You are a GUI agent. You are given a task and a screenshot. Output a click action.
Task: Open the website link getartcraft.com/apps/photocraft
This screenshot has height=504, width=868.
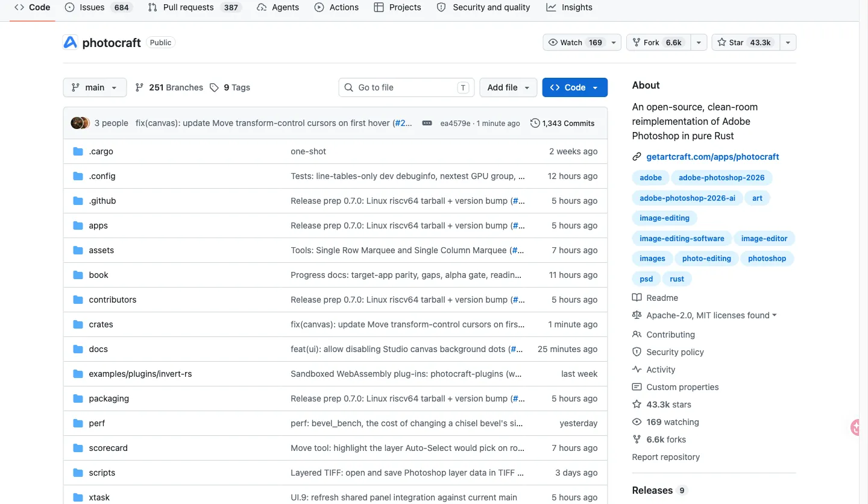(712, 157)
